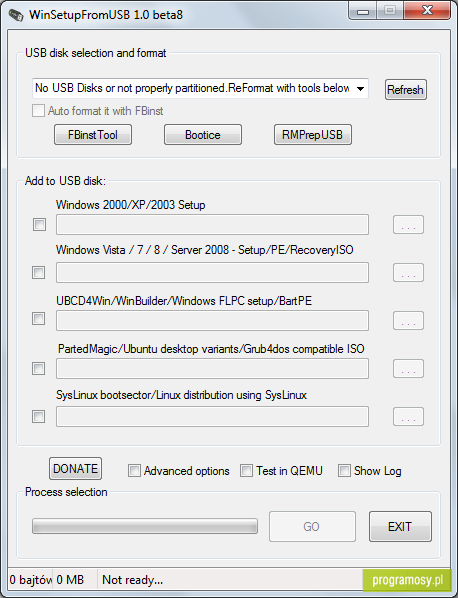This screenshot has height=598, width=458.
Task: Browse for UBCD4Win/WinBuilder source
Action: [x=408, y=320]
